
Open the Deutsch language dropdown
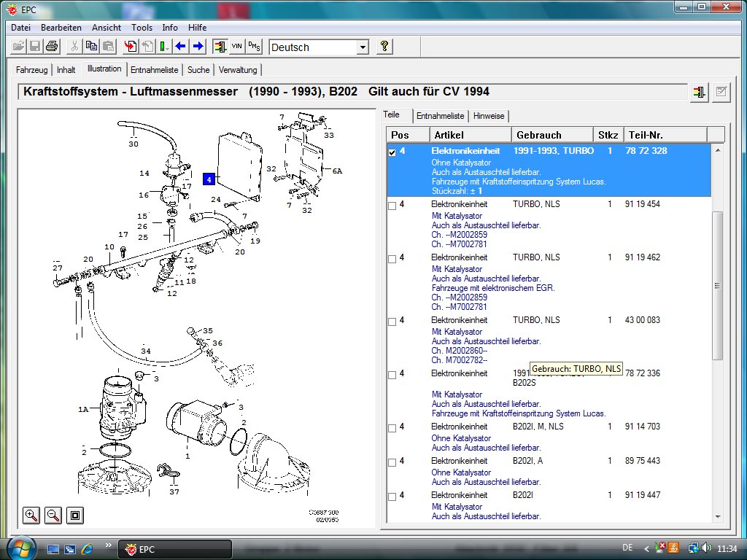pos(363,47)
